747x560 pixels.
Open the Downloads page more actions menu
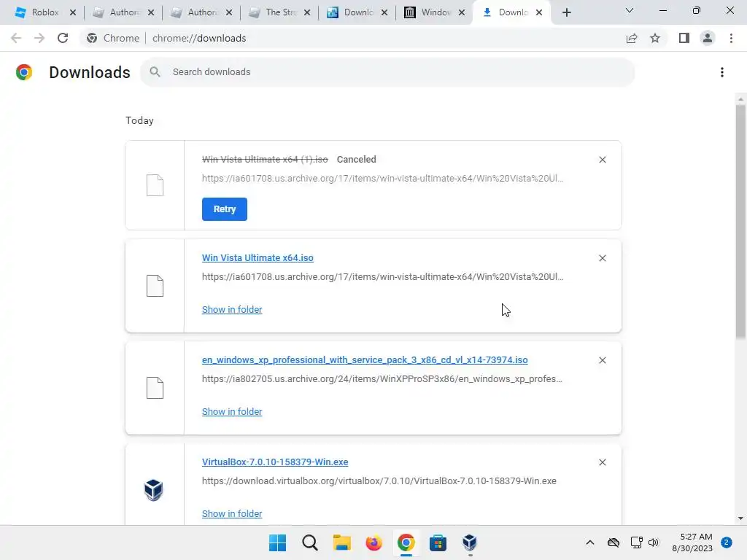pyautogui.click(x=722, y=72)
